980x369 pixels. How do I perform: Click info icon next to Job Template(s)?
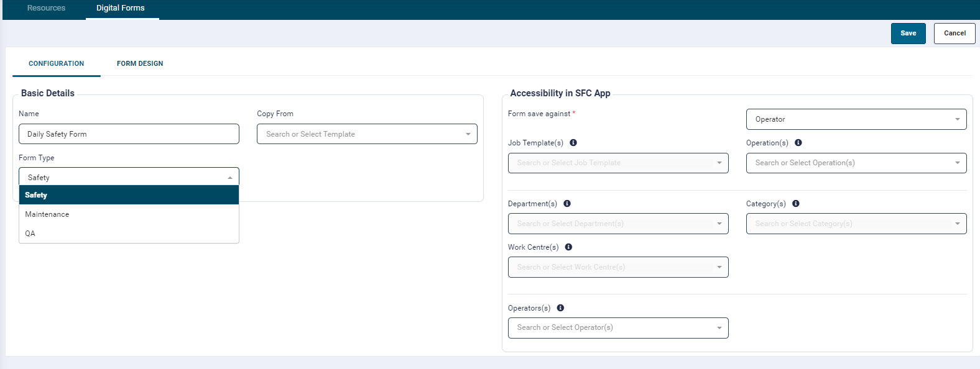tap(573, 143)
